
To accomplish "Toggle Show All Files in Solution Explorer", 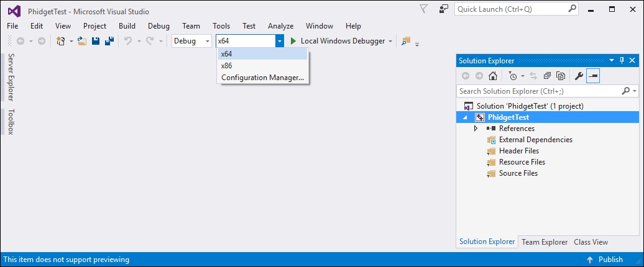I will coord(561,76).
